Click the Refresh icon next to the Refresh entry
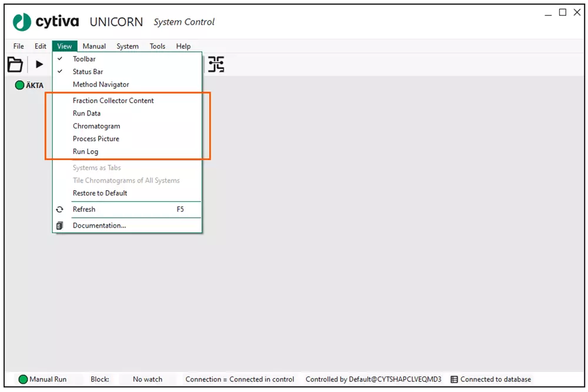 [60, 209]
